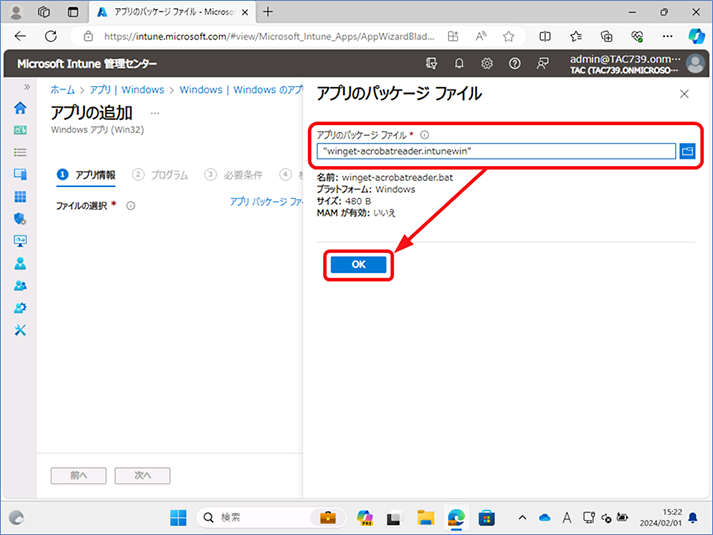Image resolution: width=713 pixels, height=535 pixels.
Task: Expand the Intune sidebar with chevrons
Action: [x=27, y=87]
